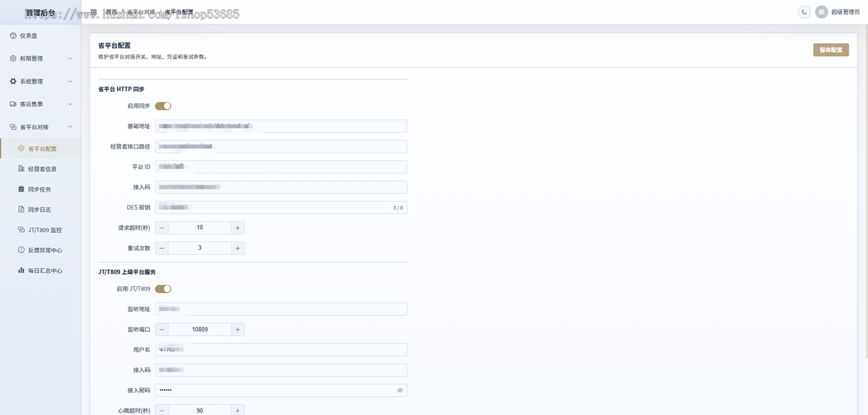
Task: Increase 请求超时(秒) with the plus button
Action: 237,228
